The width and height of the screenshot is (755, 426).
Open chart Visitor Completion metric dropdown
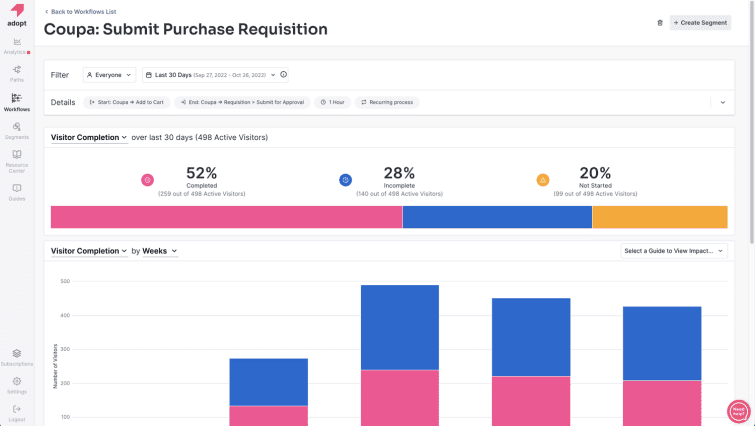(x=89, y=251)
